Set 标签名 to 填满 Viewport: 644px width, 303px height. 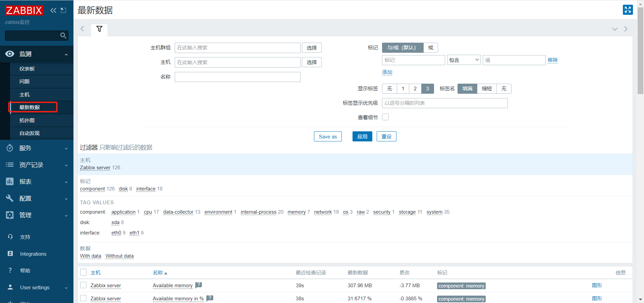tap(467, 89)
